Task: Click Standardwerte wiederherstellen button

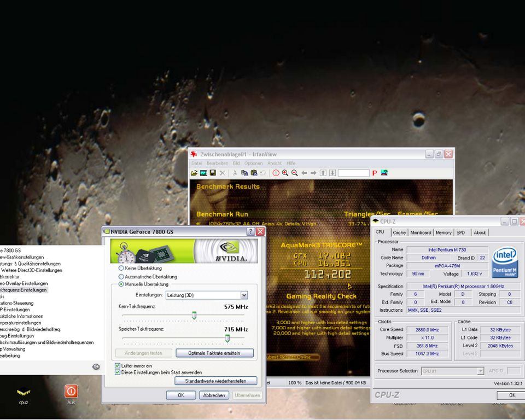Action: [x=216, y=381]
